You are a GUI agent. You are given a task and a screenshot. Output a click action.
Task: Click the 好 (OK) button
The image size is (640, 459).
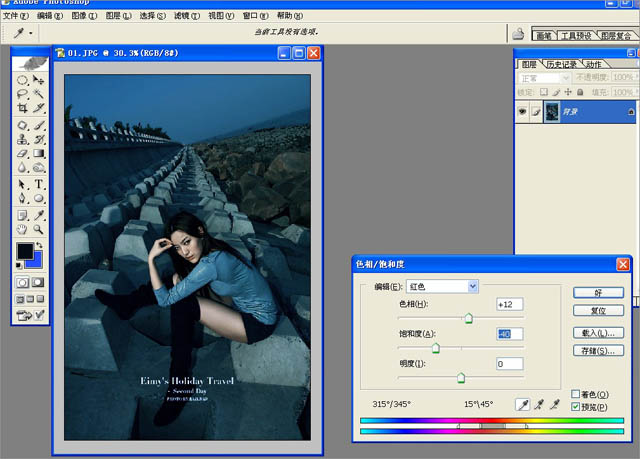pyautogui.click(x=598, y=292)
